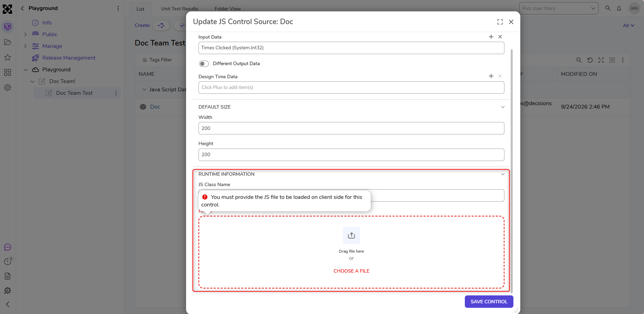Collapse the Playground tree node
The image size is (644, 314).
[25, 70]
